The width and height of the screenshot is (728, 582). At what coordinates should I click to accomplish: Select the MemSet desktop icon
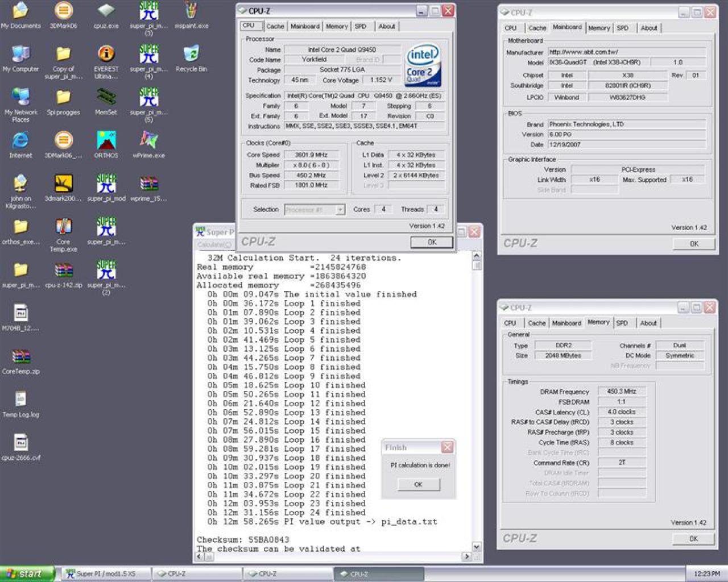pos(106,102)
